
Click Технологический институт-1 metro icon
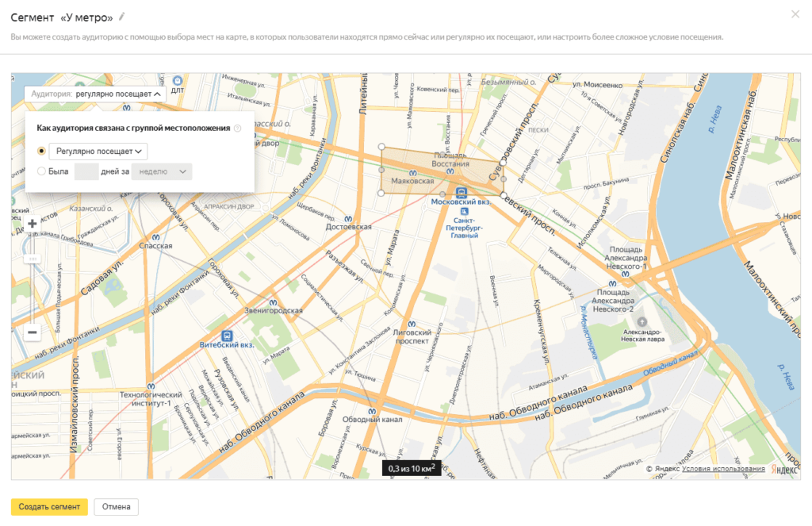[x=151, y=386]
